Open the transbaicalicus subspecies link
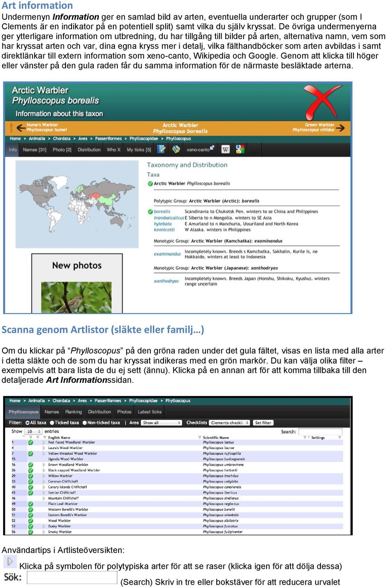Screen dimensions: 386x588 click(169, 218)
